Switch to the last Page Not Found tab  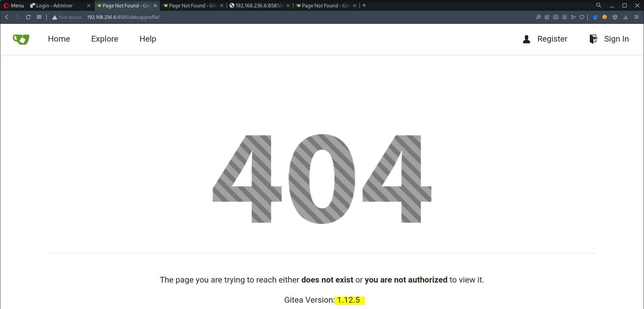(326, 6)
